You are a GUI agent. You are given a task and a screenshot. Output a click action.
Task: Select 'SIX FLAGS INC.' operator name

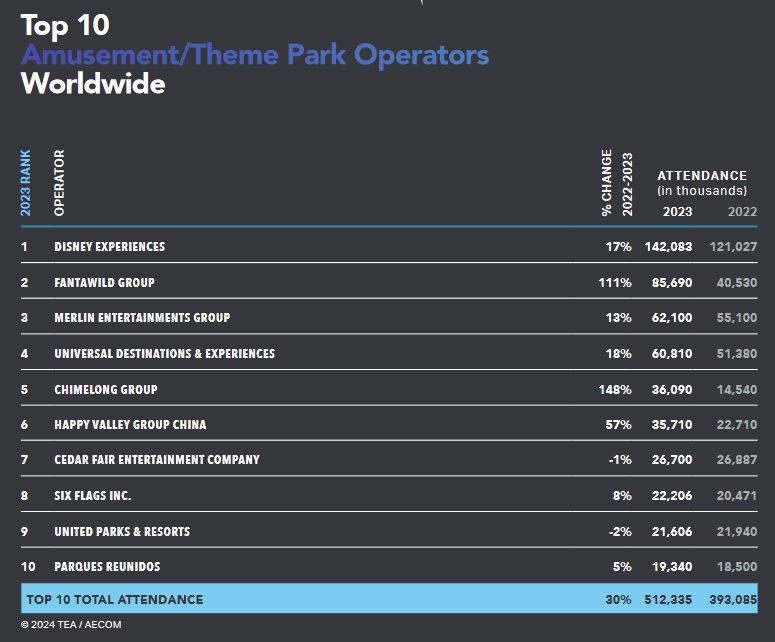click(x=92, y=496)
